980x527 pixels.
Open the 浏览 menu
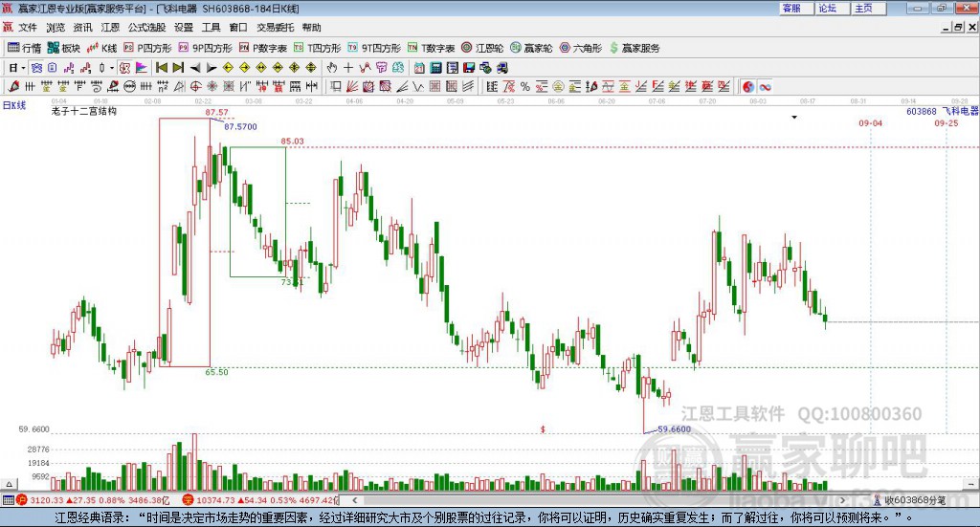point(55,28)
